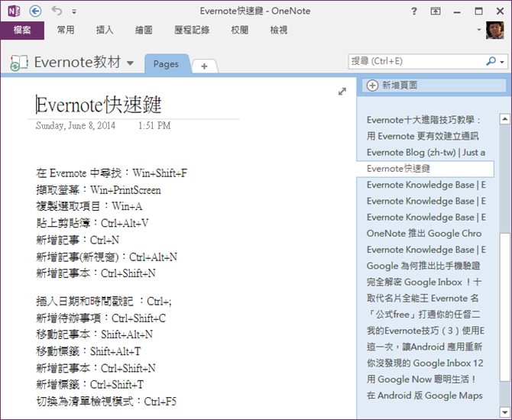Click the notebook sync icon beside Evernote教材
This screenshot has height=420, width=512.
pos(19,63)
